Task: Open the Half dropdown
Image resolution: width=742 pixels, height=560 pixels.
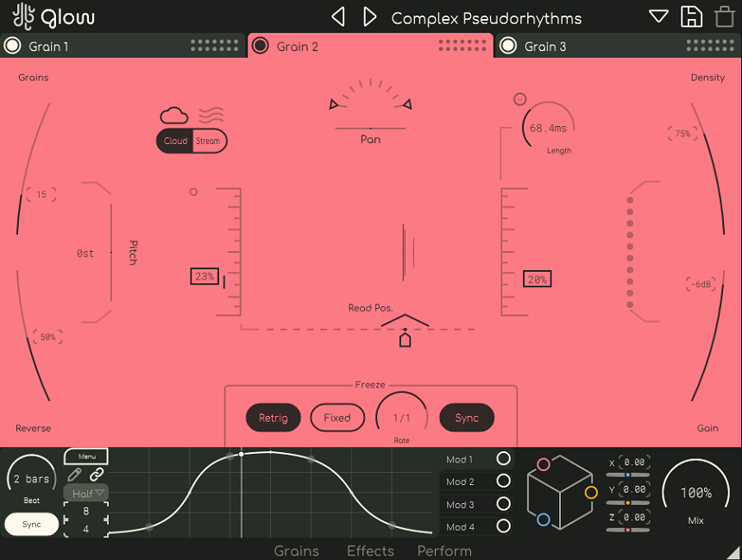Action: point(86,494)
